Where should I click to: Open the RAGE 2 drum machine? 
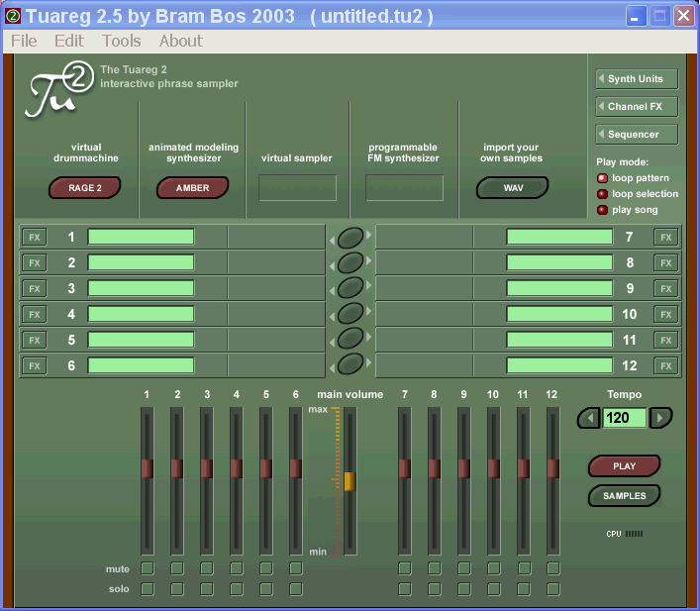tap(85, 187)
